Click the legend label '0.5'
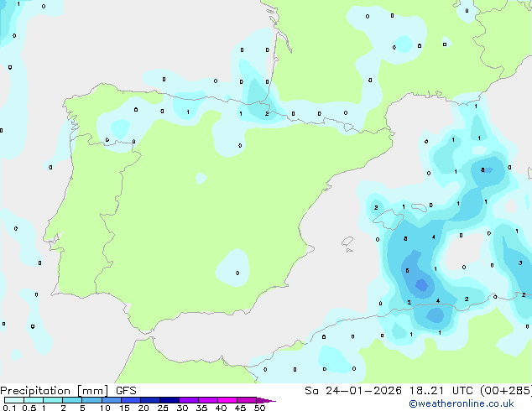This screenshot has width=532, height=411. click(29, 408)
